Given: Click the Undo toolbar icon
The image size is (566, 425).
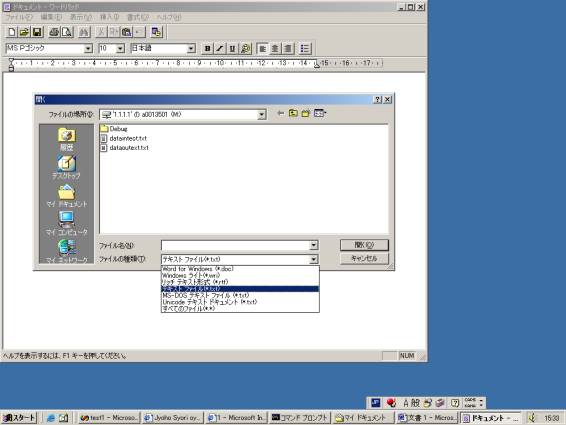Looking at the screenshot, I should 139,32.
